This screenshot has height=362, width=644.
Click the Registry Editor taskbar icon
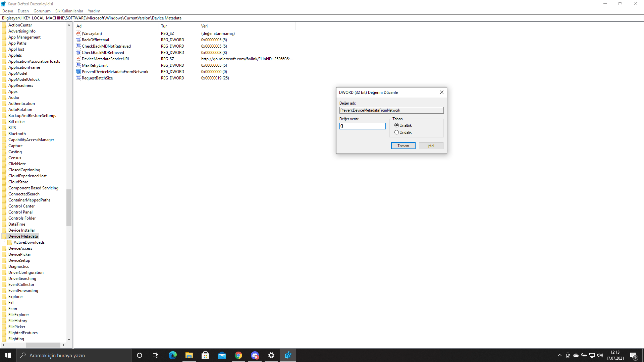click(288, 355)
